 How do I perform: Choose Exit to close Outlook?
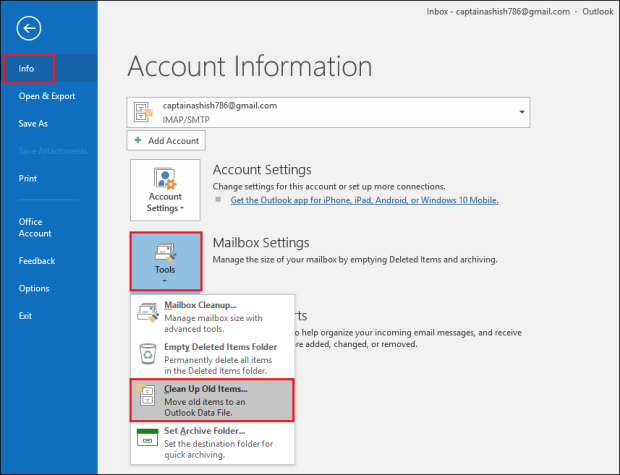25,315
